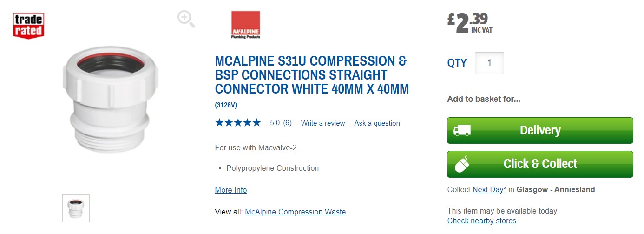Click the zoom magnifier icon
This screenshot has width=644, height=234.
186,19
